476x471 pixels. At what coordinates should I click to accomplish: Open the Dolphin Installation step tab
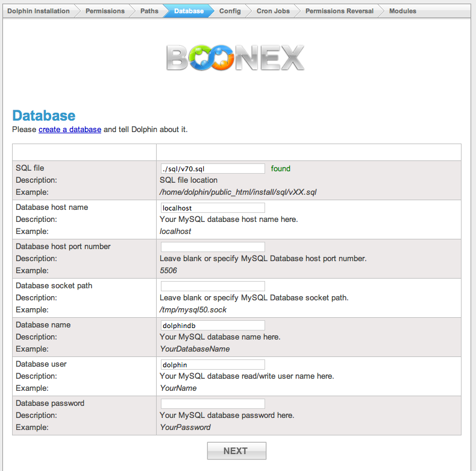pyautogui.click(x=38, y=11)
